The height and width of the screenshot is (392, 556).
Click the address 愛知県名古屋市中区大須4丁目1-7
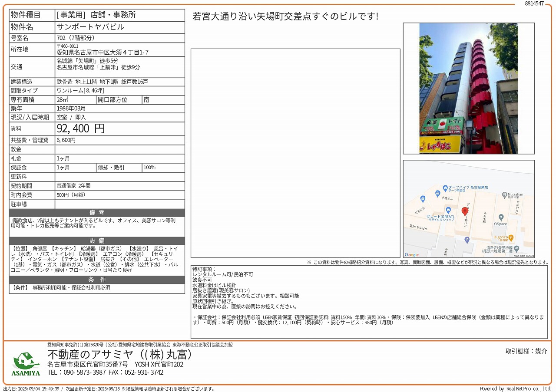(103, 53)
